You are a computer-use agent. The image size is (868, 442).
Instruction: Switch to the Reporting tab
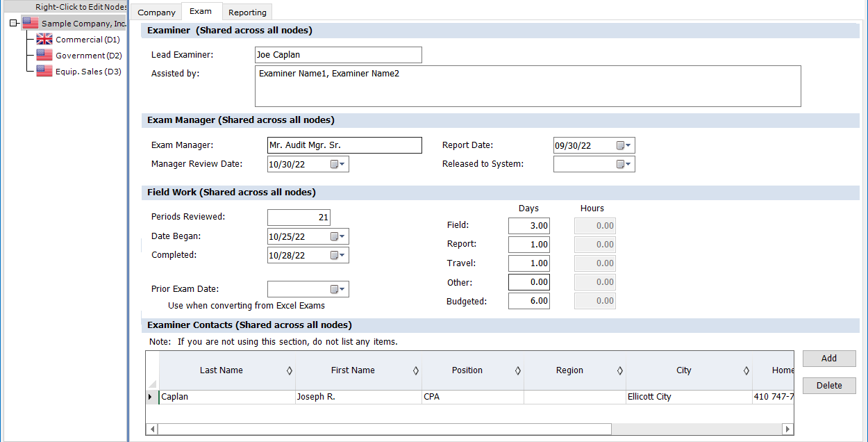coord(247,13)
